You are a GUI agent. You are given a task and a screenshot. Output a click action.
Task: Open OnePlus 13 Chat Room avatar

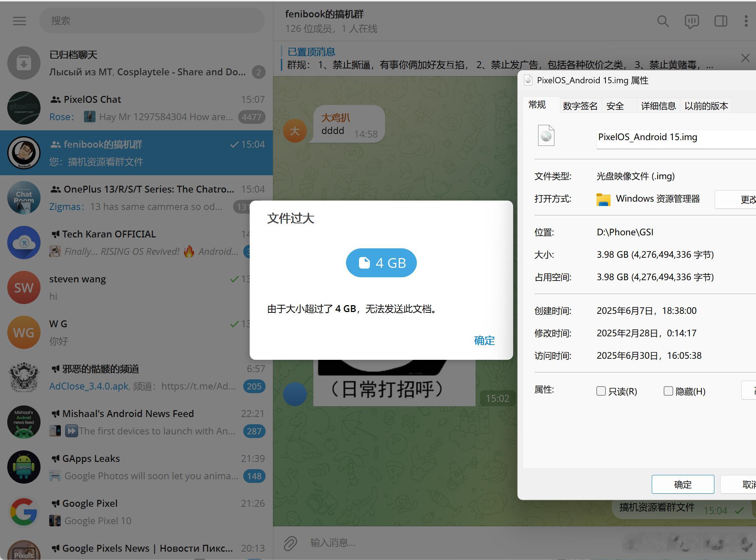[x=24, y=198]
